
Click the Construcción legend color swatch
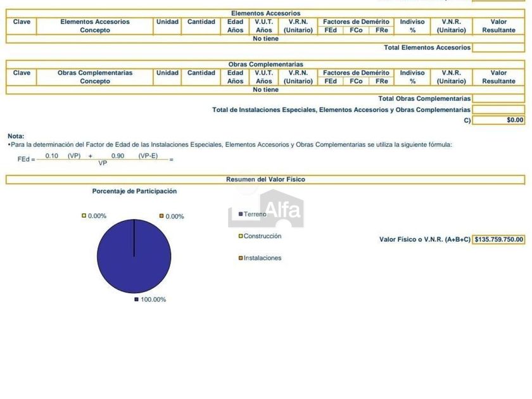pyautogui.click(x=241, y=236)
